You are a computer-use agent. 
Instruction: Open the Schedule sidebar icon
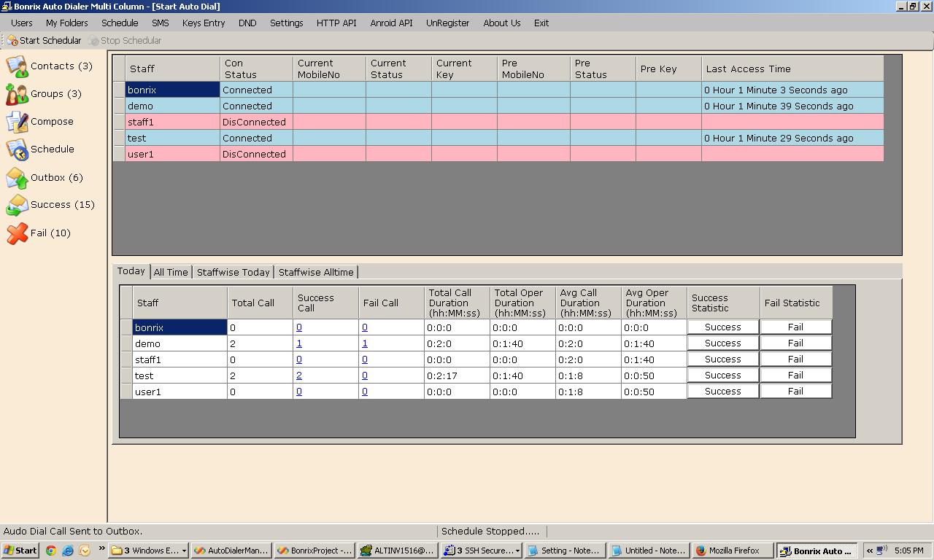[17, 149]
